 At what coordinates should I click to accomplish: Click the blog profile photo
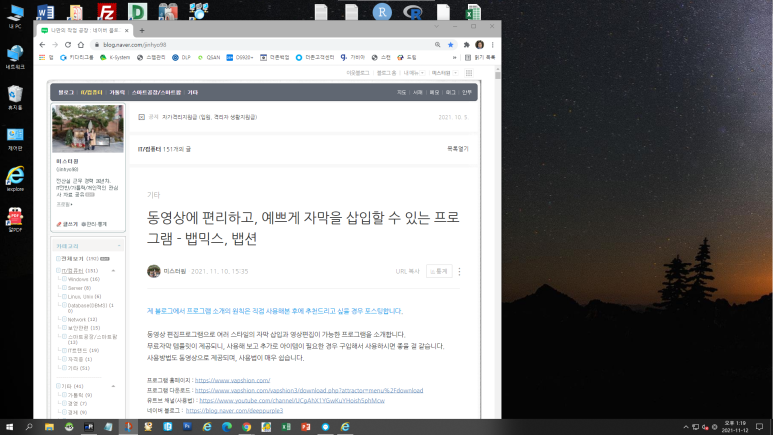tap(88, 129)
